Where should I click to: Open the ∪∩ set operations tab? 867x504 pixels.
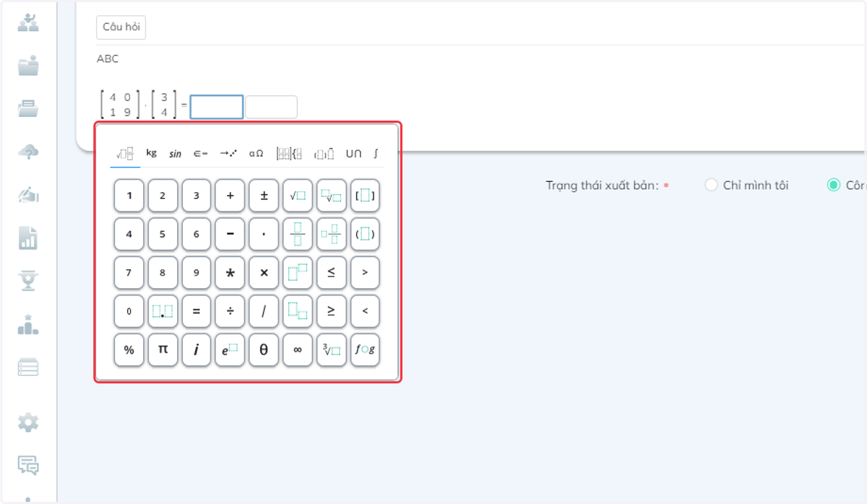coord(353,153)
